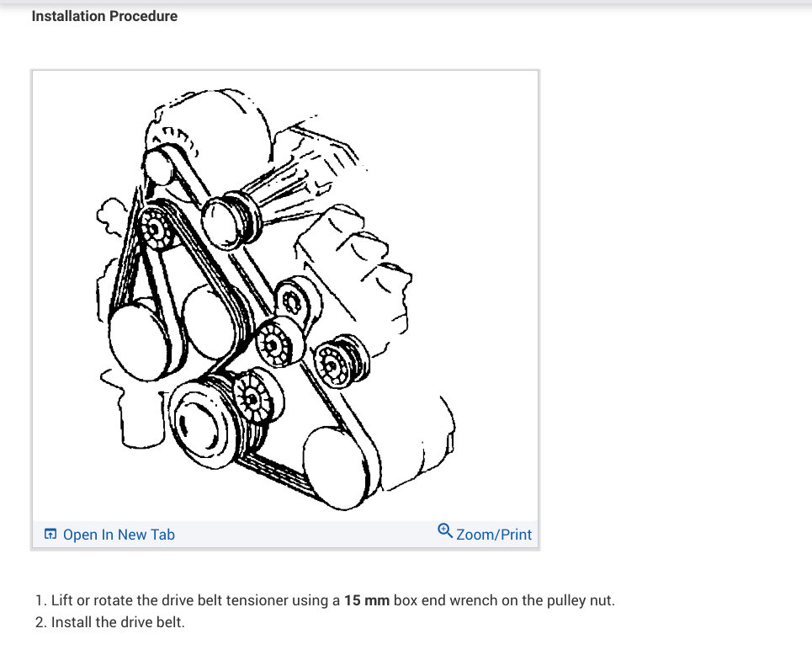The width and height of the screenshot is (812, 655).
Task: Click the large smooth pulley at diagram bottom
Action: 337,468
